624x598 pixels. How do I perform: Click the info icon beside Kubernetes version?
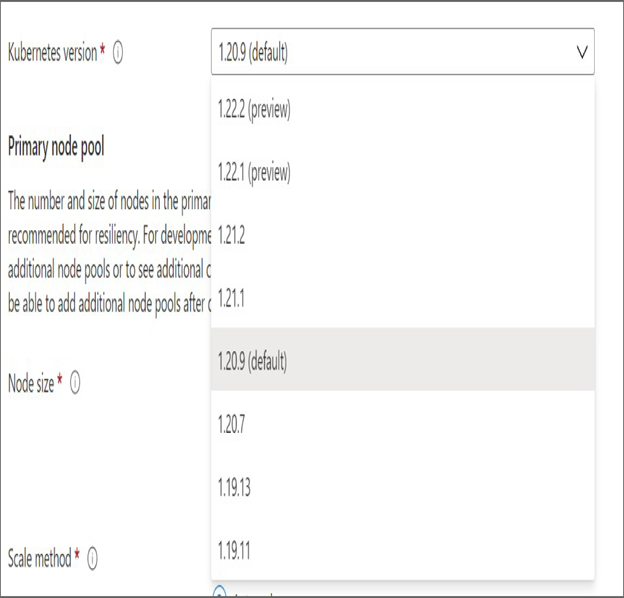118,53
